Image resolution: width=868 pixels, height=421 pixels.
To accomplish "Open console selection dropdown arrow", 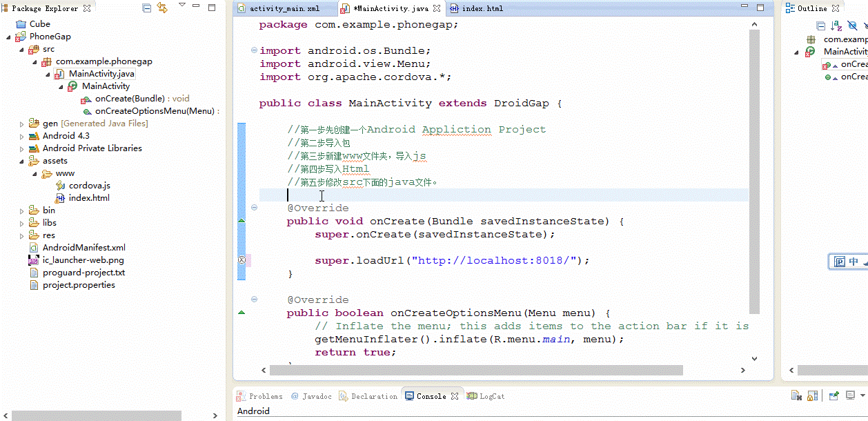I will tap(864, 396).
